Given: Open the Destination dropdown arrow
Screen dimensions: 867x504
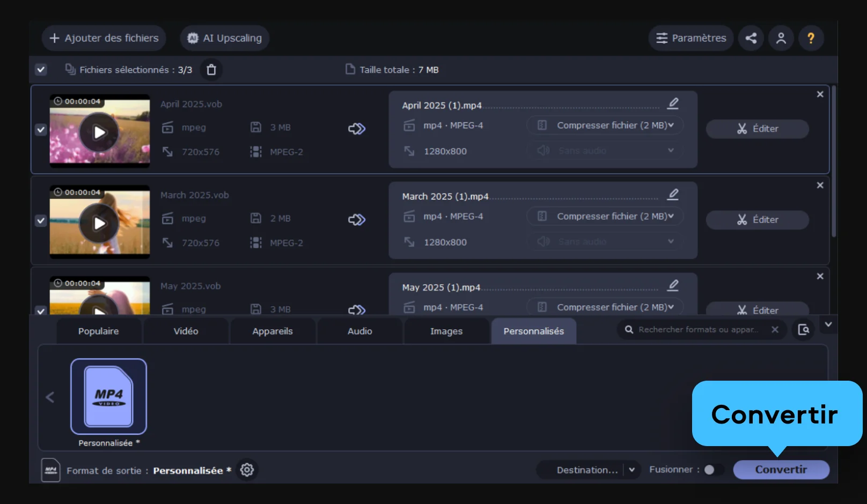Looking at the screenshot, I should pos(632,470).
